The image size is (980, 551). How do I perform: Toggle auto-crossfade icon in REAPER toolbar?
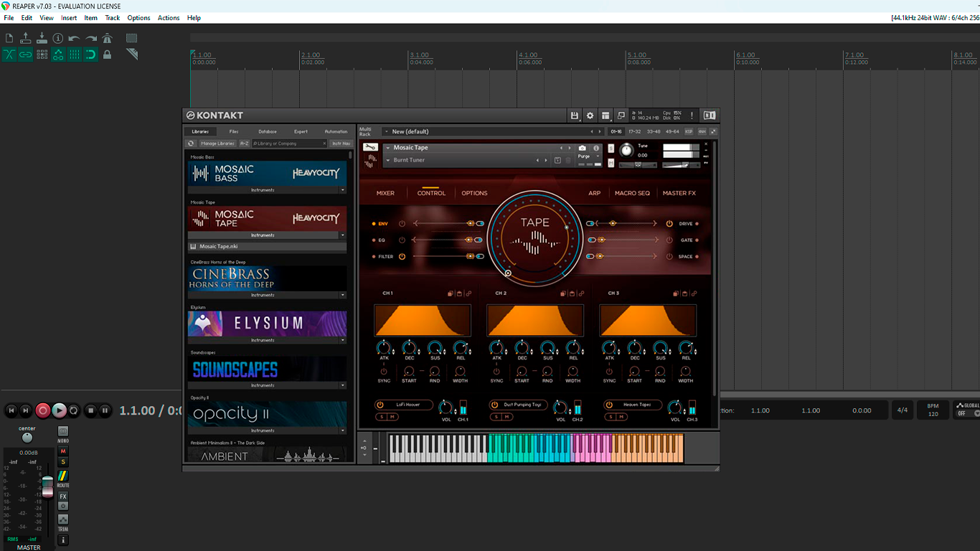pyautogui.click(x=9, y=55)
